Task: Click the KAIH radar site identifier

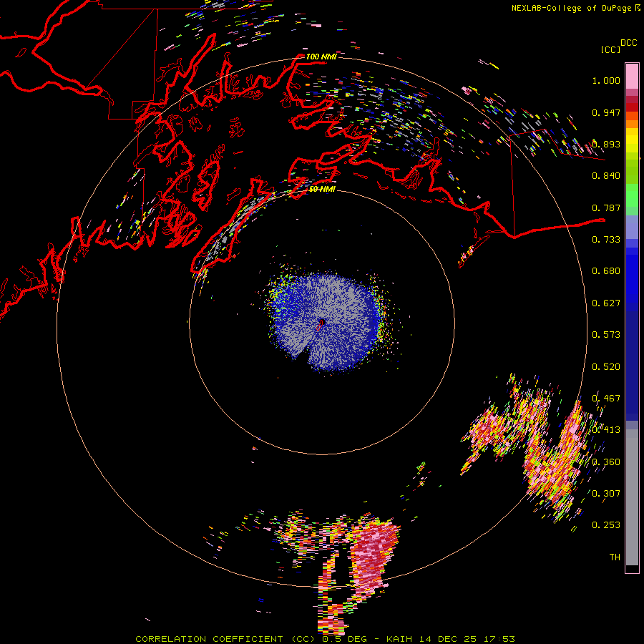Action: point(401,639)
